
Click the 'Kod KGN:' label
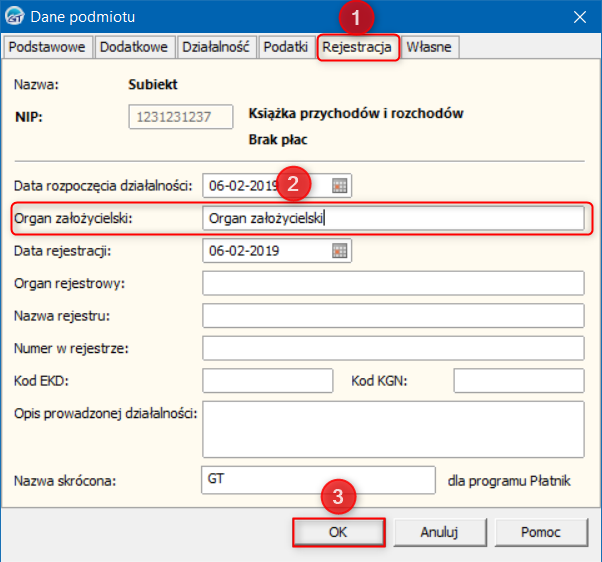click(379, 381)
